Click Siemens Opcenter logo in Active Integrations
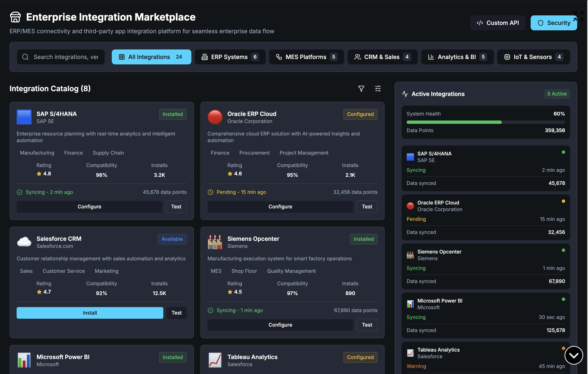Viewport: 588px width, 374px height. coord(410,255)
